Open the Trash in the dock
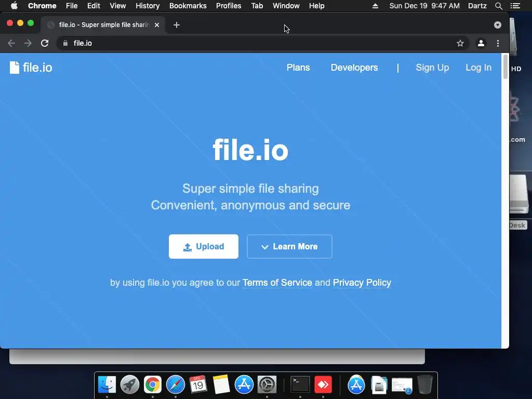Image resolution: width=532 pixels, height=399 pixels. click(425, 384)
